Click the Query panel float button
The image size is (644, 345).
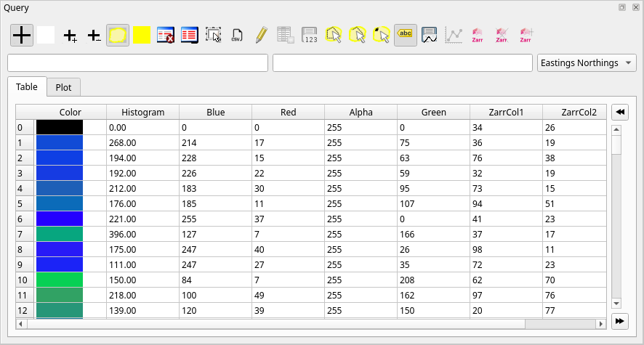[622, 7]
